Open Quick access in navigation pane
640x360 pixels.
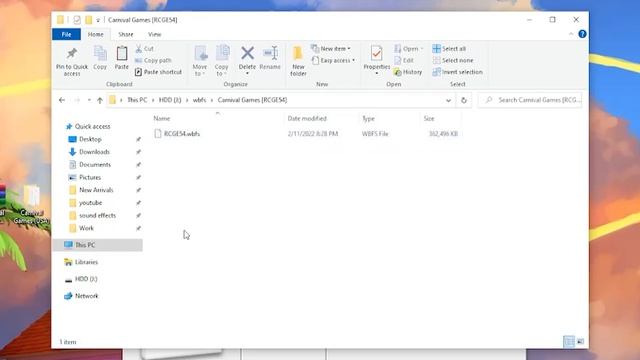92,127
